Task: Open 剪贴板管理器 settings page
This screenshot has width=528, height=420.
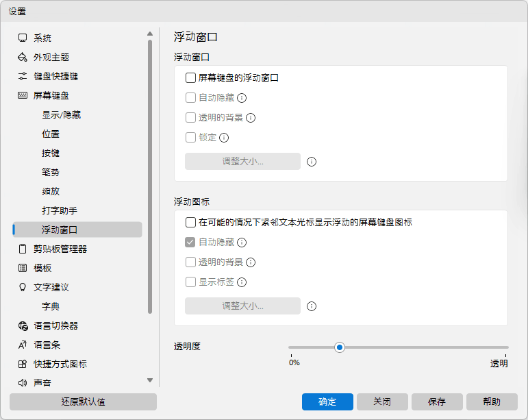Action: pos(77,249)
